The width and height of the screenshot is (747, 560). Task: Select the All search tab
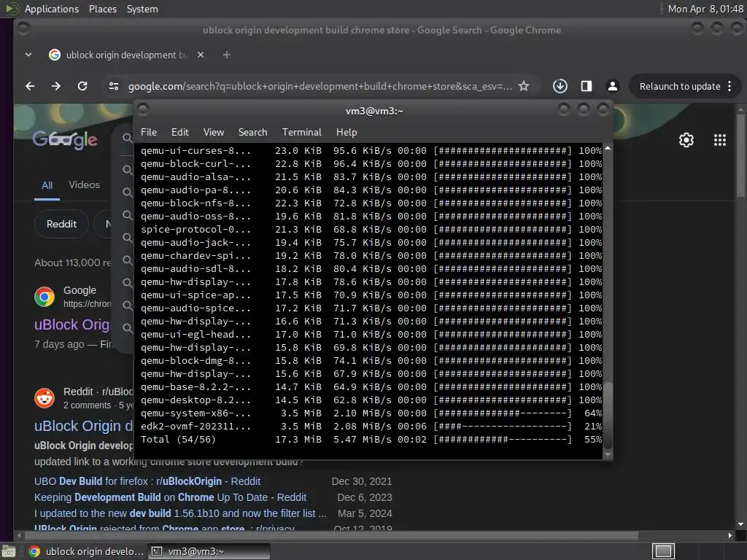click(x=47, y=186)
